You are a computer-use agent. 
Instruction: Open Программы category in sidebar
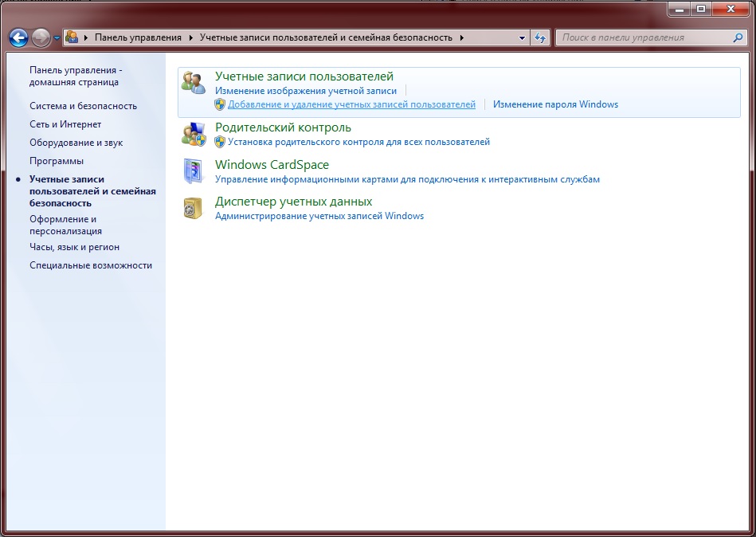57,161
